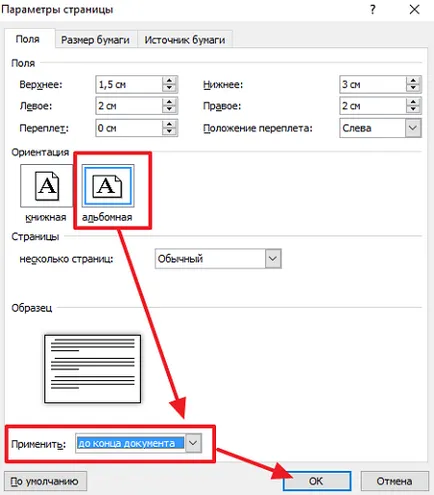Image resolution: width=434 pixels, height=495 pixels.
Task: Click the Отмена button
Action: pyautogui.click(x=394, y=481)
